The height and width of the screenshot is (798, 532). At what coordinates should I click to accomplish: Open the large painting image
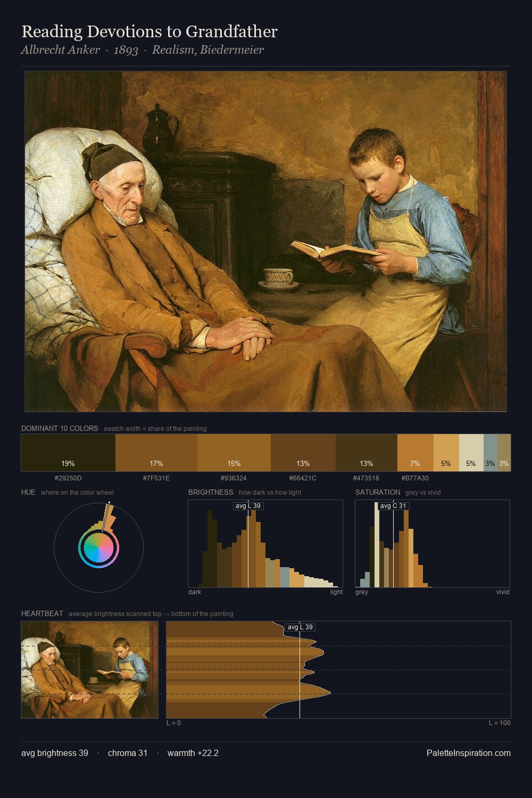pyautogui.click(x=265, y=242)
